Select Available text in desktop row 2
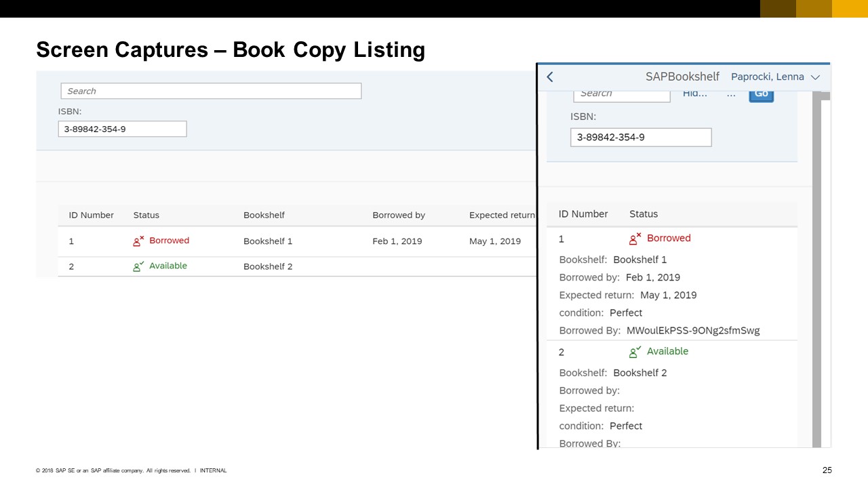This screenshot has width=868, height=488. click(168, 266)
